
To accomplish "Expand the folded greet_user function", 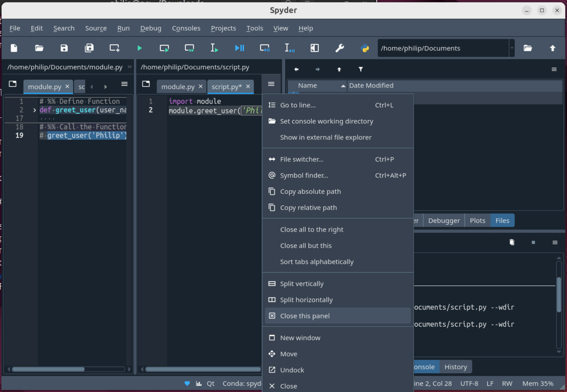I will [x=35, y=110].
